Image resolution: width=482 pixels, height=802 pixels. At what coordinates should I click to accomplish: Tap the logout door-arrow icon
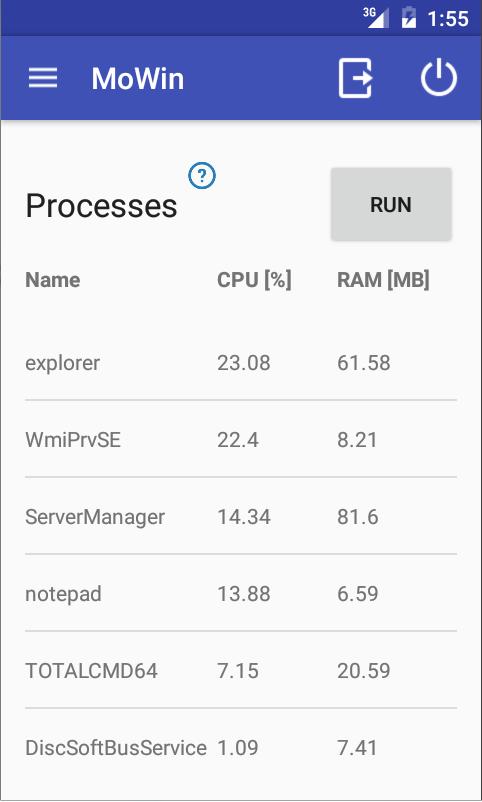356,78
